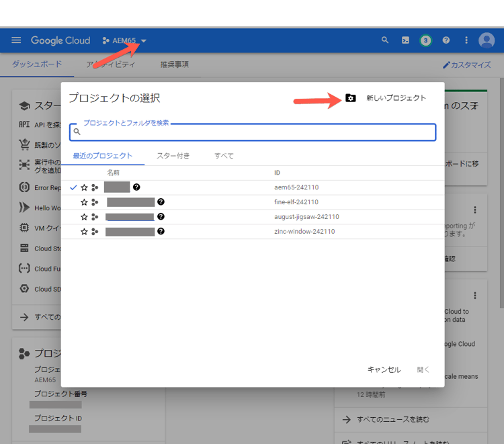The height and width of the screenshot is (444, 504).
Task: Click the API icon in sidebar list
Action: tap(24, 124)
